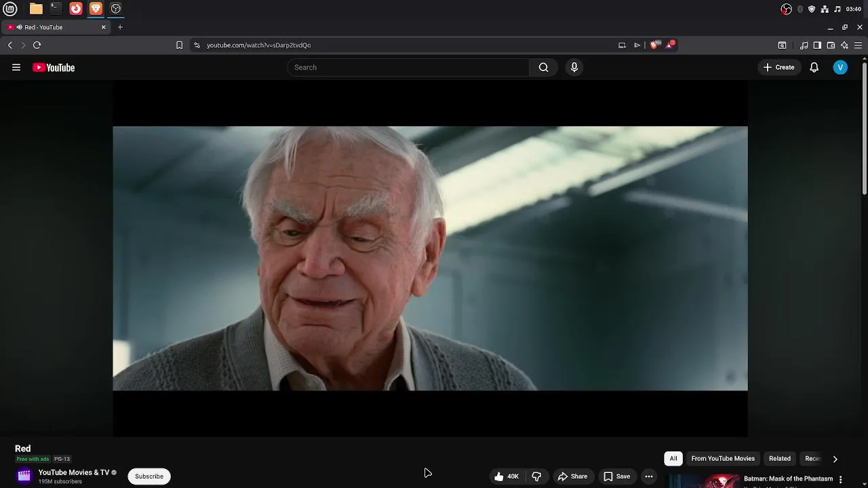Open Batman: Mask of the Phantasm suggestion
The image size is (868, 488).
(788, 479)
